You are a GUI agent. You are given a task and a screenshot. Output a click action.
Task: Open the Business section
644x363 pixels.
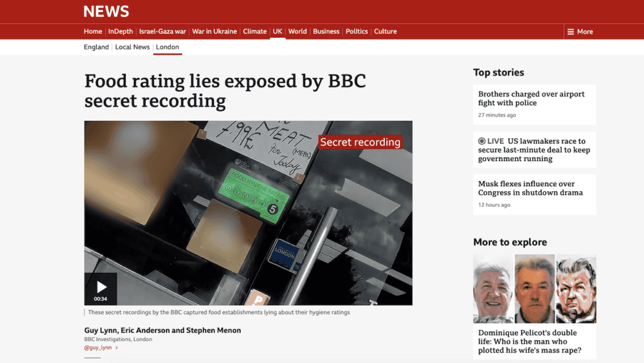point(326,31)
